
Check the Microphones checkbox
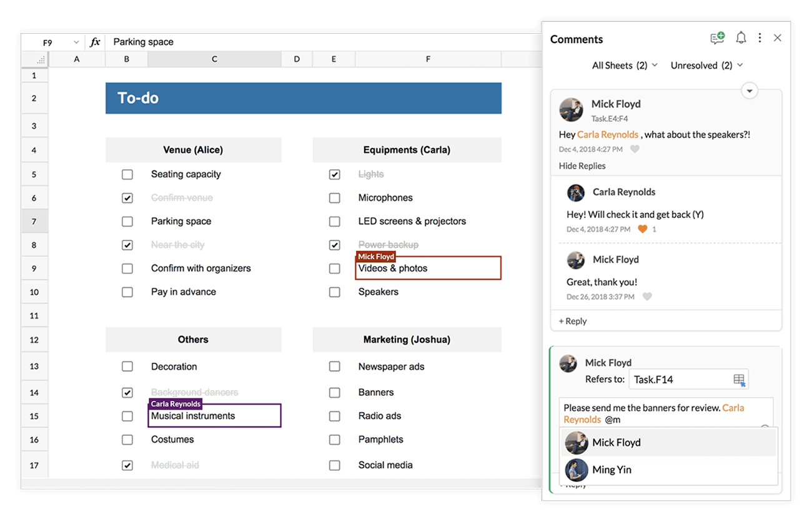click(334, 197)
